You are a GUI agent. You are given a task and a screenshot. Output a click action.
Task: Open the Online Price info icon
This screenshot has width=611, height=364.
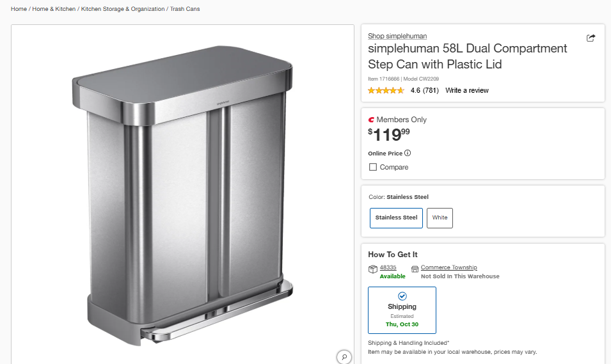click(408, 153)
